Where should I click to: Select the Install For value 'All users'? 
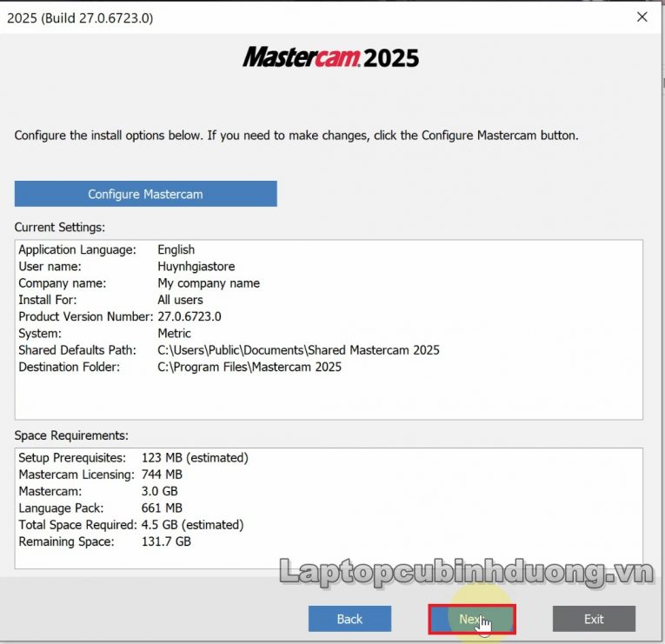(180, 300)
